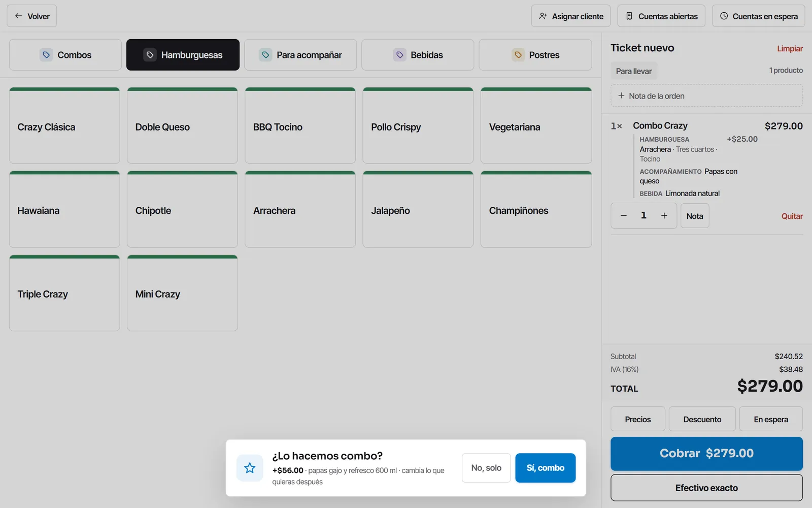Go to the Postres category
This screenshot has height=508, width=812.
(x=535, y=55)
